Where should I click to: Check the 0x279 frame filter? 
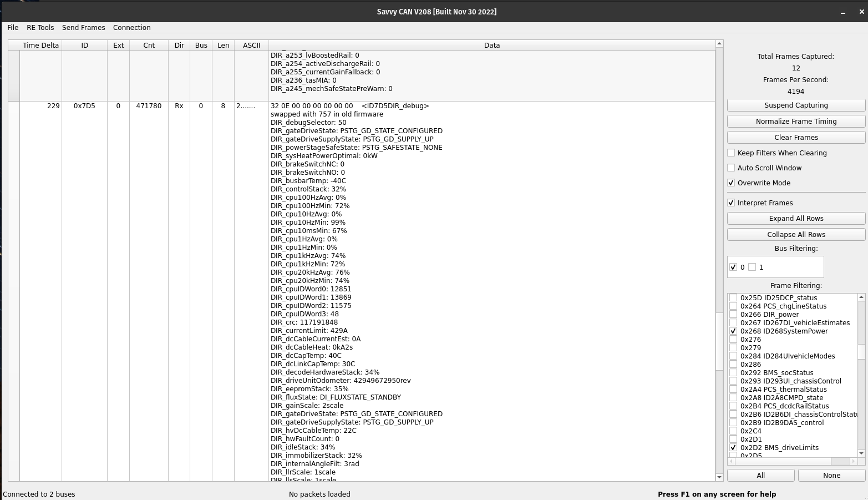[733, 348]
